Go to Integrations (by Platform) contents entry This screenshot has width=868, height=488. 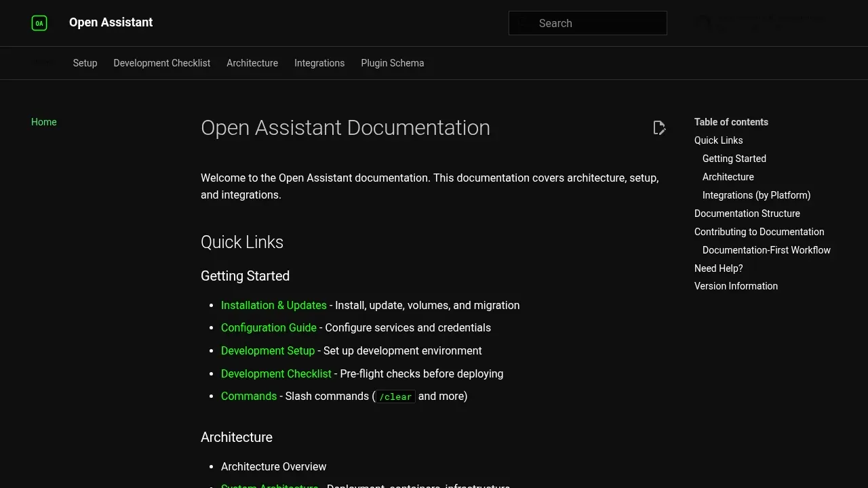click(x=757, y=195)
